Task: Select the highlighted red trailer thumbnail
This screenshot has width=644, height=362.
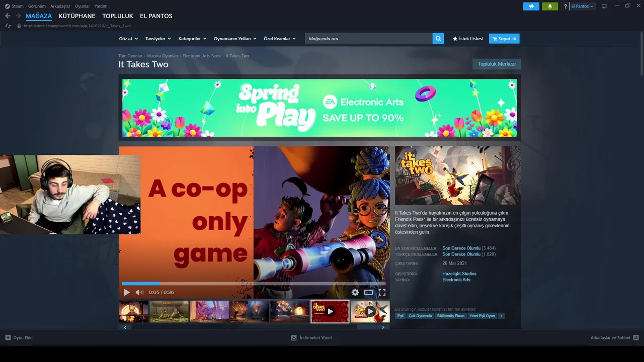Action: point(330,312)
